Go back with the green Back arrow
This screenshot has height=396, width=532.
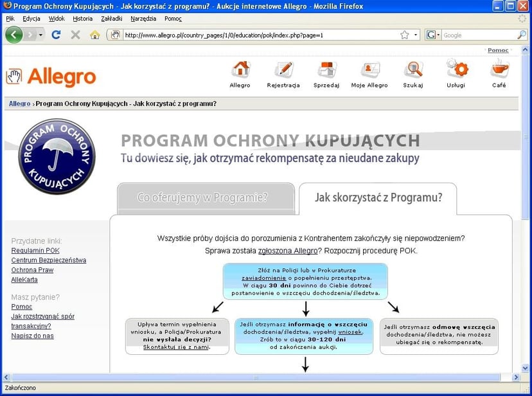click(x=14, y=35)
